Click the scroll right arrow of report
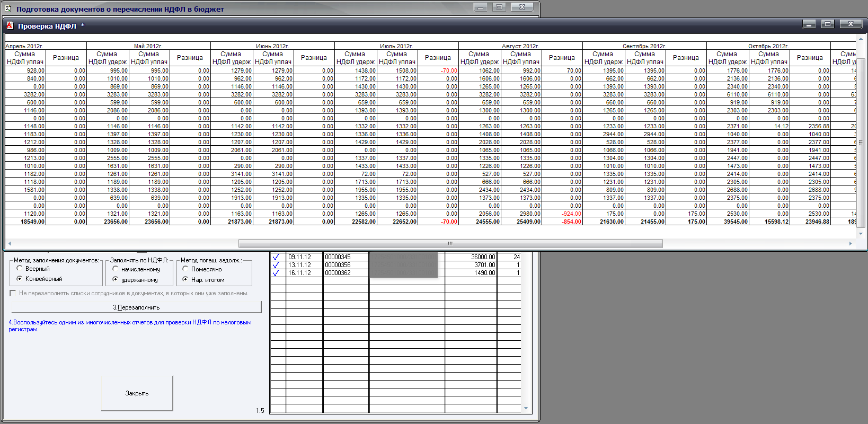Screen dimensions: 868x424 [x=851, y=243]
